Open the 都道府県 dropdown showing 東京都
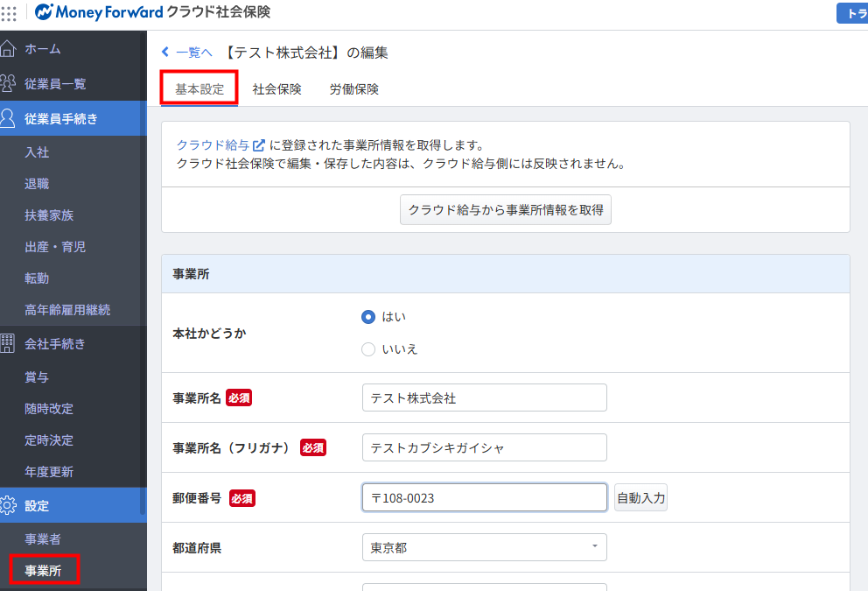Viewport: 868px width, 591px height. click(485, 547)
